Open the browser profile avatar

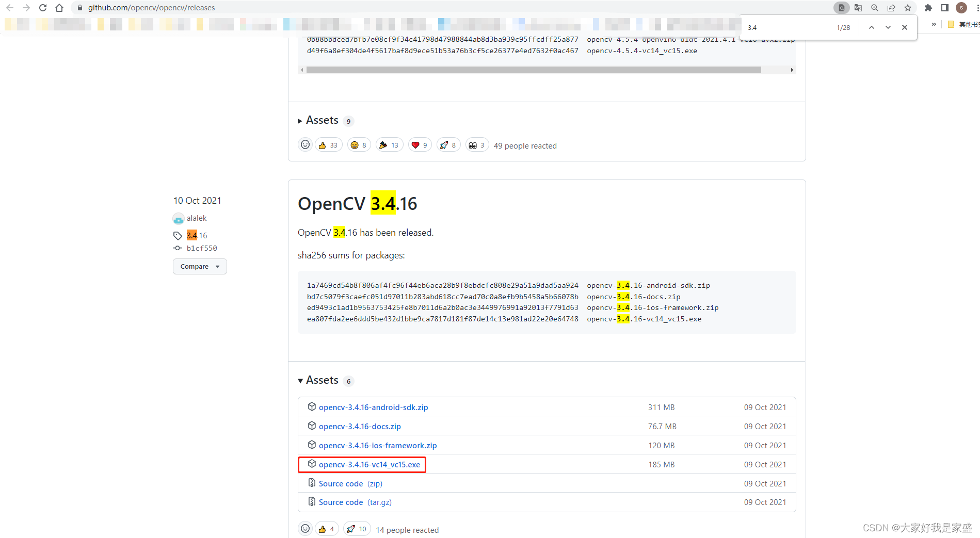pyautogui.click(x=961, y=8)
